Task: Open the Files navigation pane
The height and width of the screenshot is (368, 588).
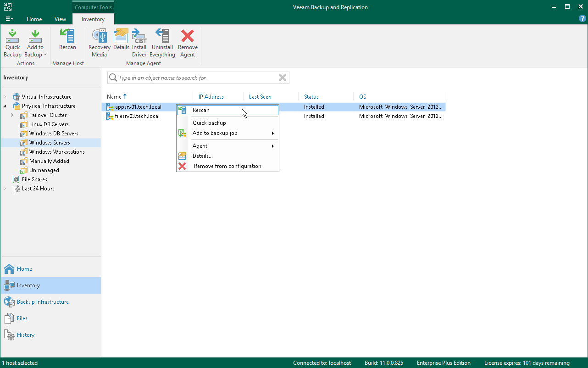Action: pos(50,318)
